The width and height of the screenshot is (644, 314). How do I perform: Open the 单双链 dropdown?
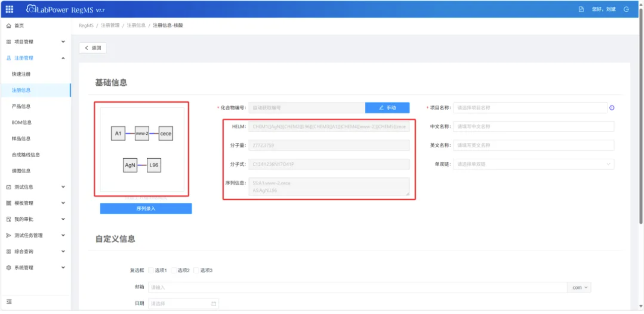533,164
